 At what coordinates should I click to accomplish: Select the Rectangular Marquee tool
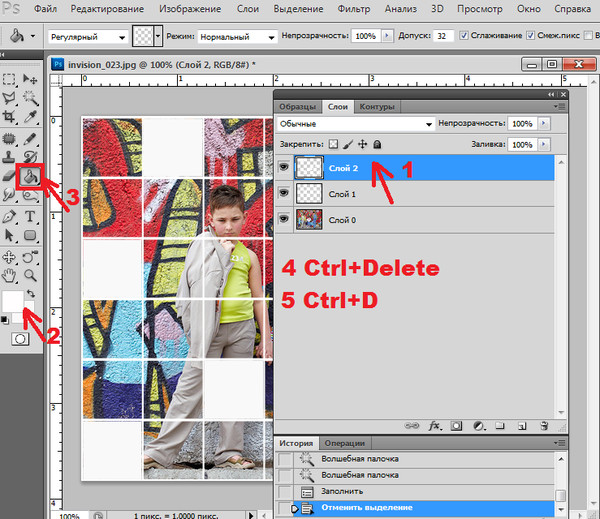[9, 79]
